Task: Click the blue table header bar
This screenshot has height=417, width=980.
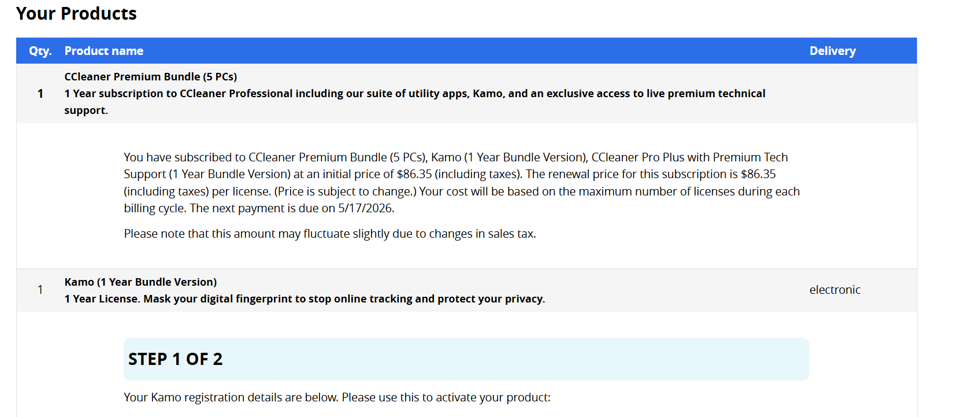Action: click(x=466, y=51)
